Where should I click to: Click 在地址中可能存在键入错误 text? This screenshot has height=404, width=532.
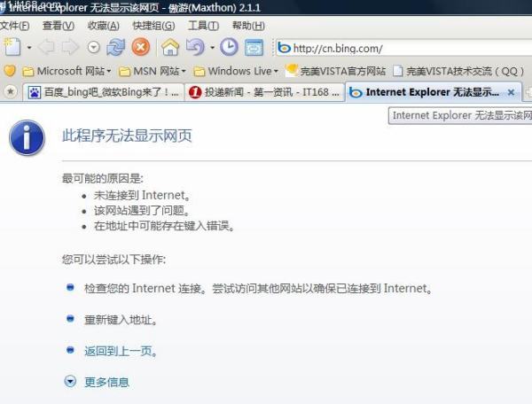tap(164, 226)
